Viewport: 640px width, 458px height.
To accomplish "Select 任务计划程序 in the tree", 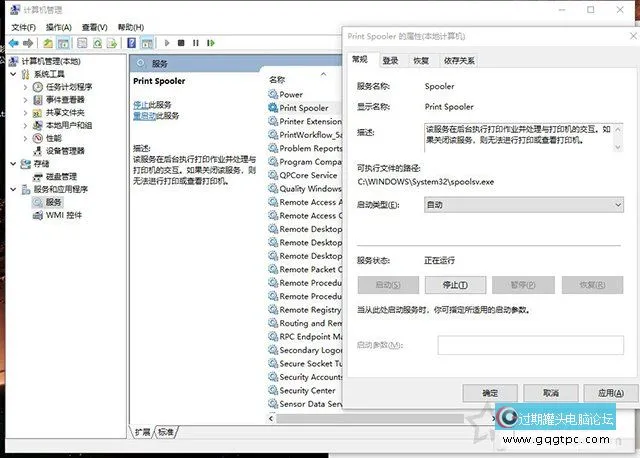I will (x=69, y=87).
